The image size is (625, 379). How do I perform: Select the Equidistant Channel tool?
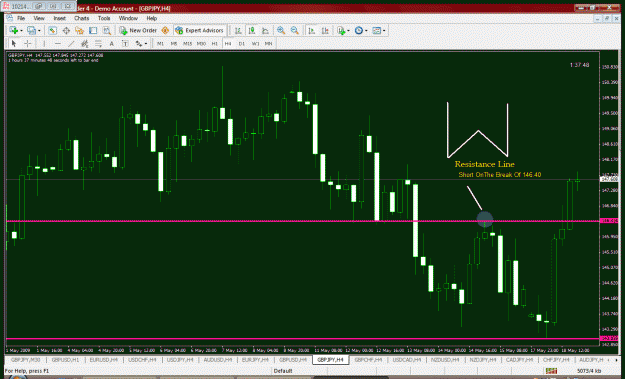(85, 43)
